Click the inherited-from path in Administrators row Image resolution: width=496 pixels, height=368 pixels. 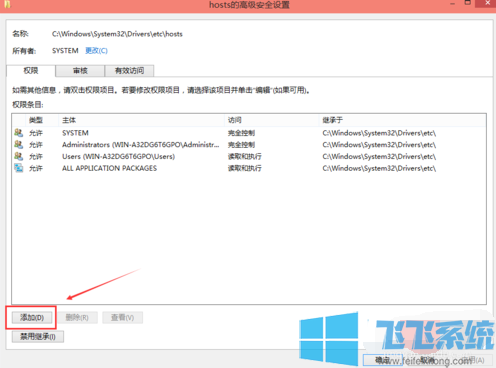point(379,145)
